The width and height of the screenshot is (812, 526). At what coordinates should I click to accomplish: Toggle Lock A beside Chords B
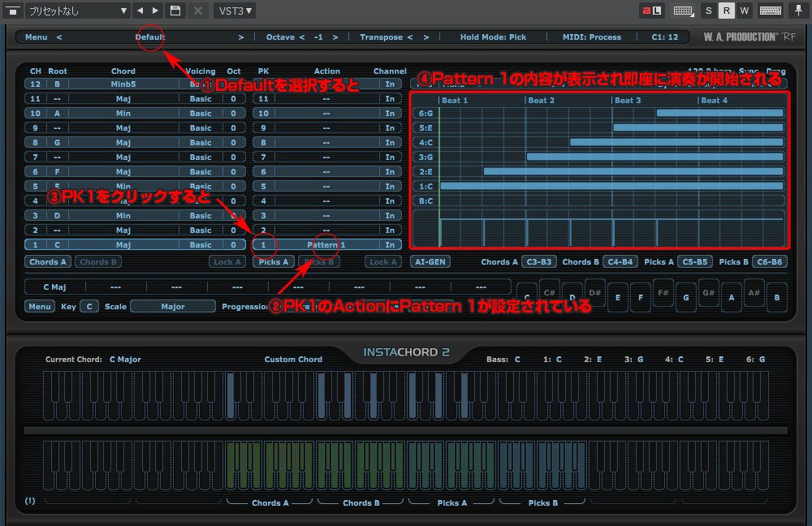point(227,262)
